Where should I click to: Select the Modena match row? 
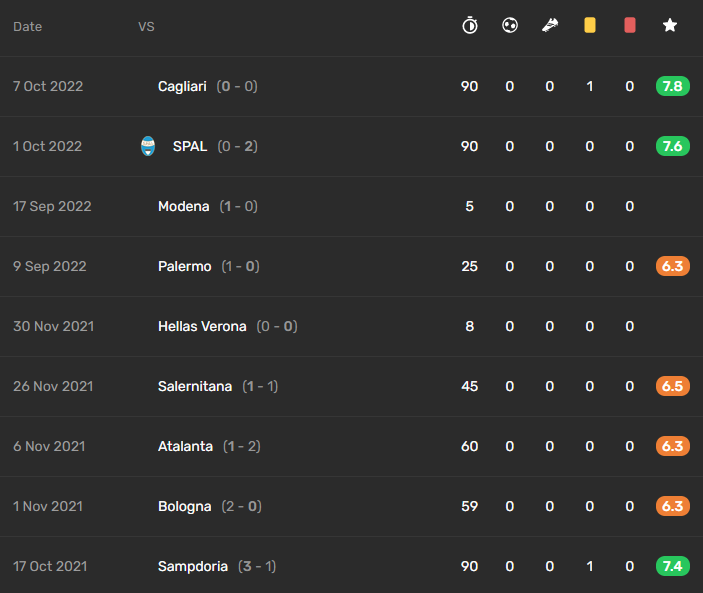(352, 206)
